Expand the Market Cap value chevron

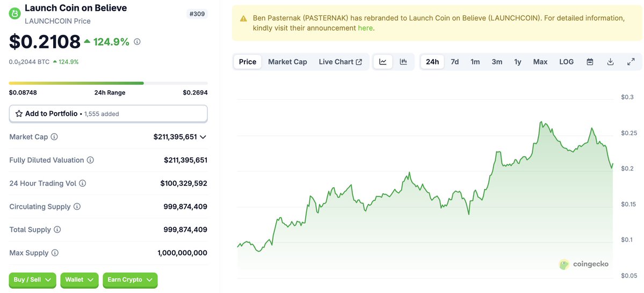(202, 137)
